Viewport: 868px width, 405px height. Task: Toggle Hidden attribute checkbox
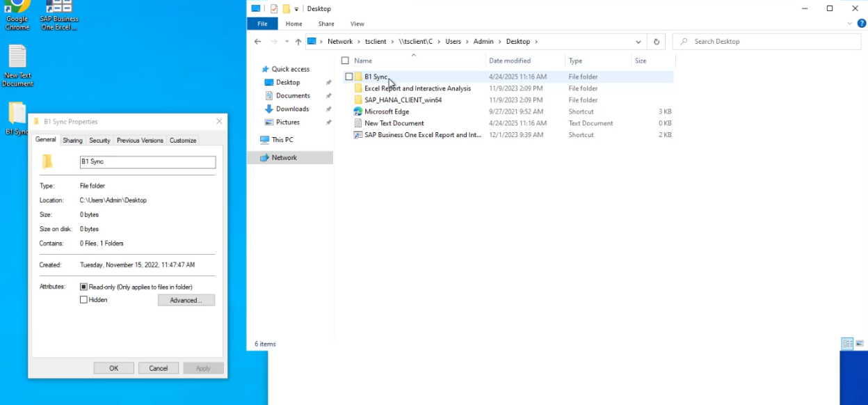(x=83, y=300)
